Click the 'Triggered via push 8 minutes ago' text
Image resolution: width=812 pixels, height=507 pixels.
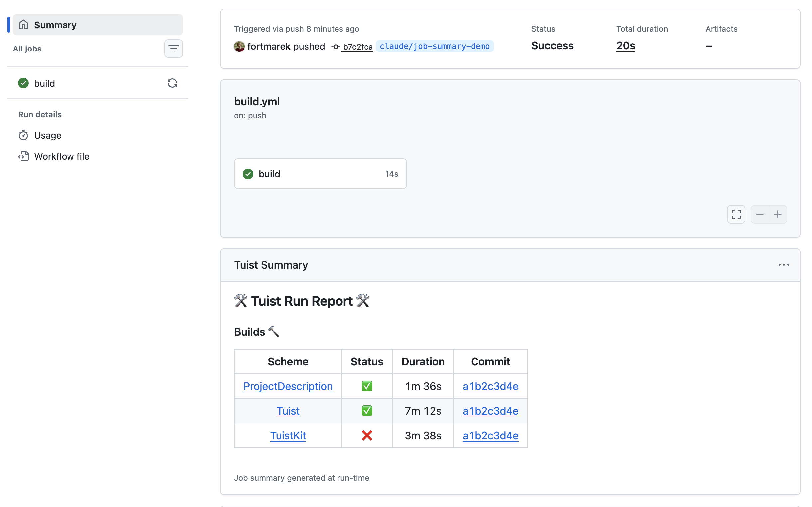pos(297,29)
